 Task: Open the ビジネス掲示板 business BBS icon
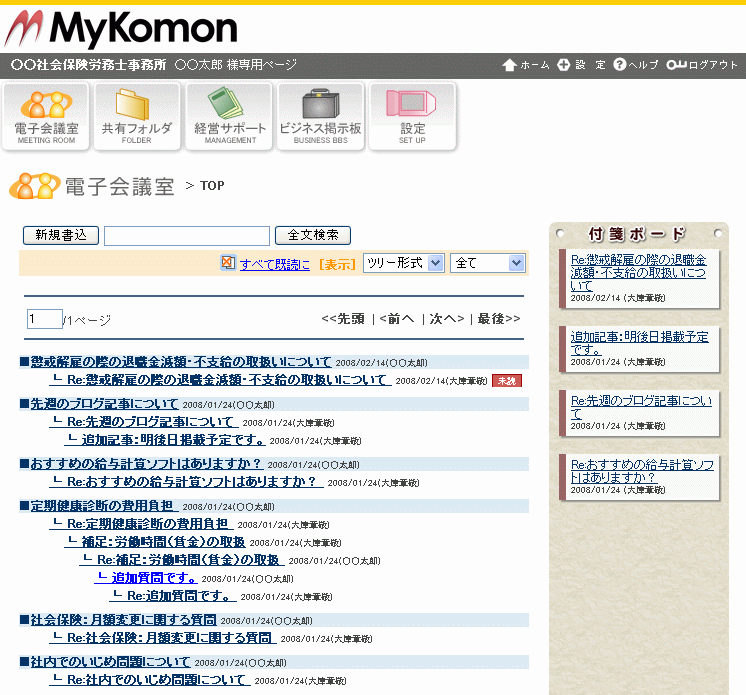coord(321,116)
